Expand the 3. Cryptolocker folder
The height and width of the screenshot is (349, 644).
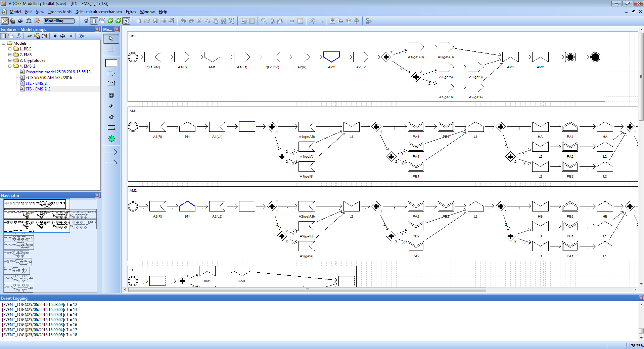tap(10, 61)
